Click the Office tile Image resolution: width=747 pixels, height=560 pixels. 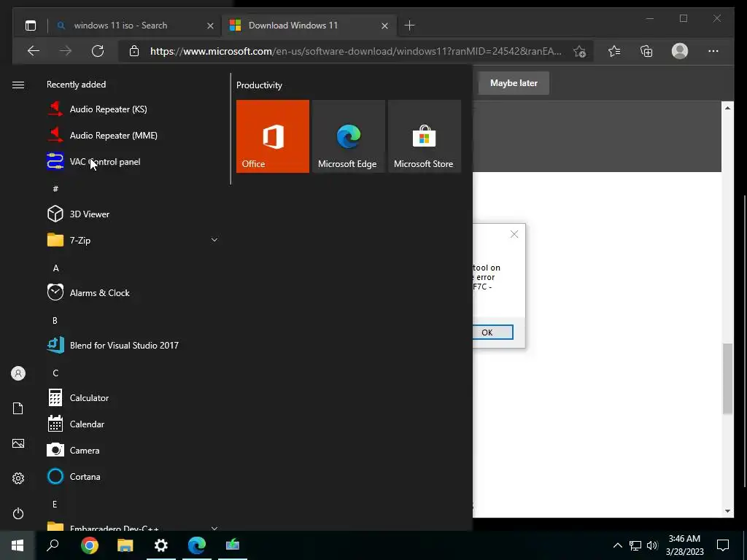tap(273, 136)
